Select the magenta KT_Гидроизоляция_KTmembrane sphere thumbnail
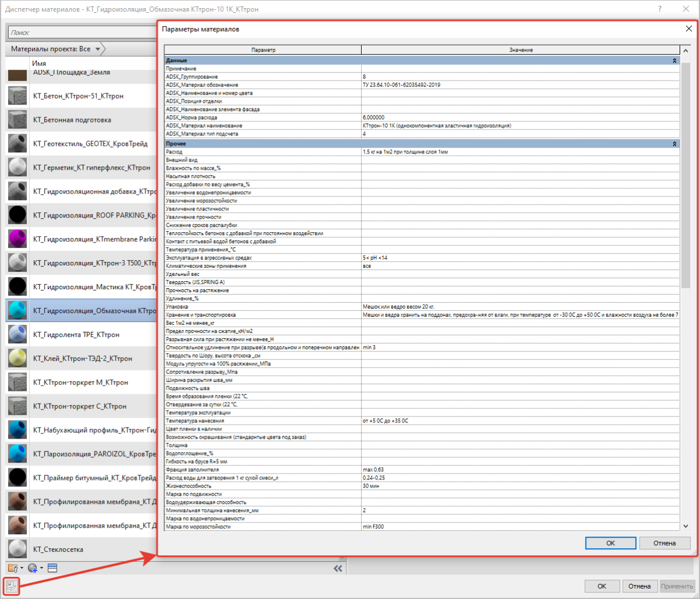Screen dimensions: 700x599 pyautogui.click(x=18, y=239)
